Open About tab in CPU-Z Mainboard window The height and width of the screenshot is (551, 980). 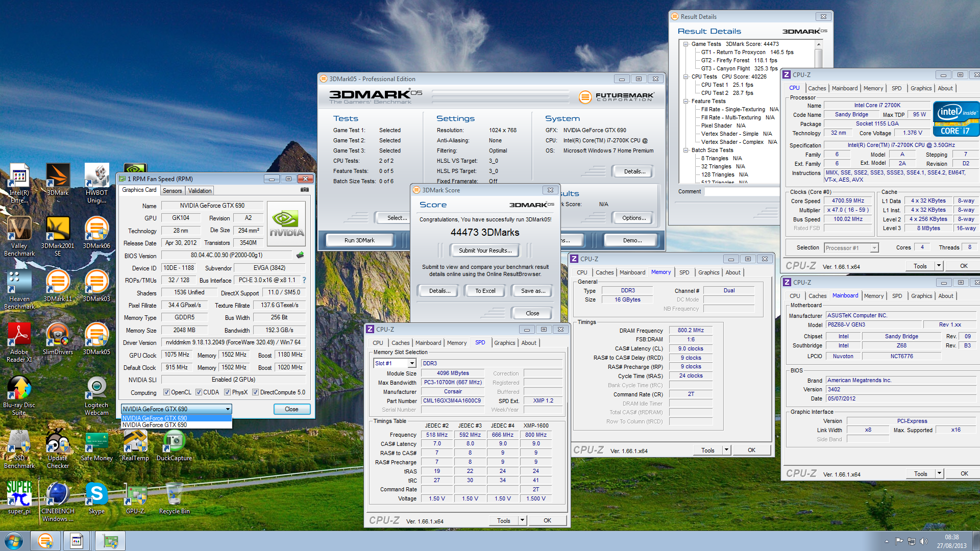[946, 296]
